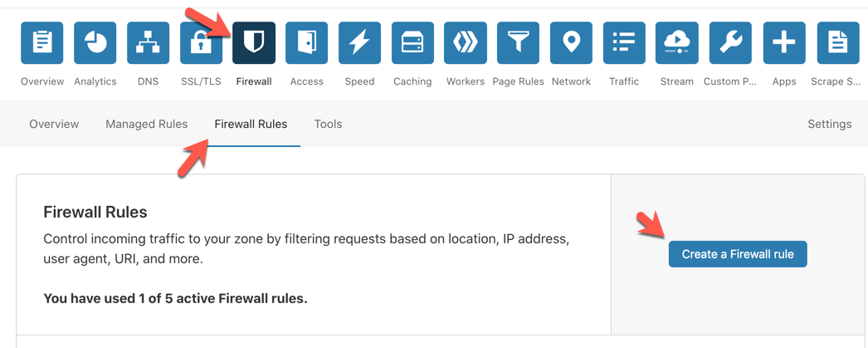
Task: Switch to the Managed Rules tab
Action: click(146, 124)
